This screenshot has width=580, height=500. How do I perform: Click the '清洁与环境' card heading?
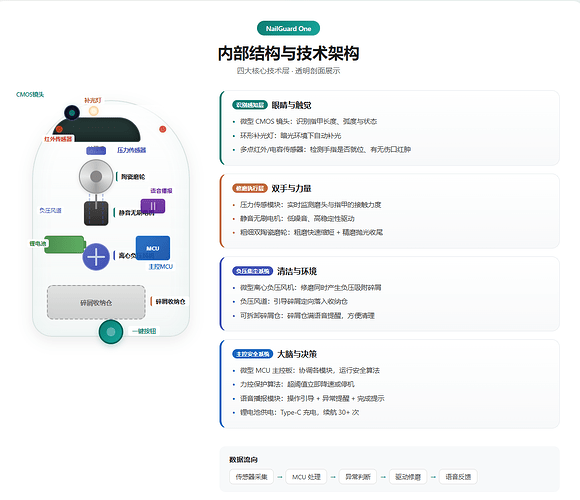pyautogui.click(x=297, y=271)
